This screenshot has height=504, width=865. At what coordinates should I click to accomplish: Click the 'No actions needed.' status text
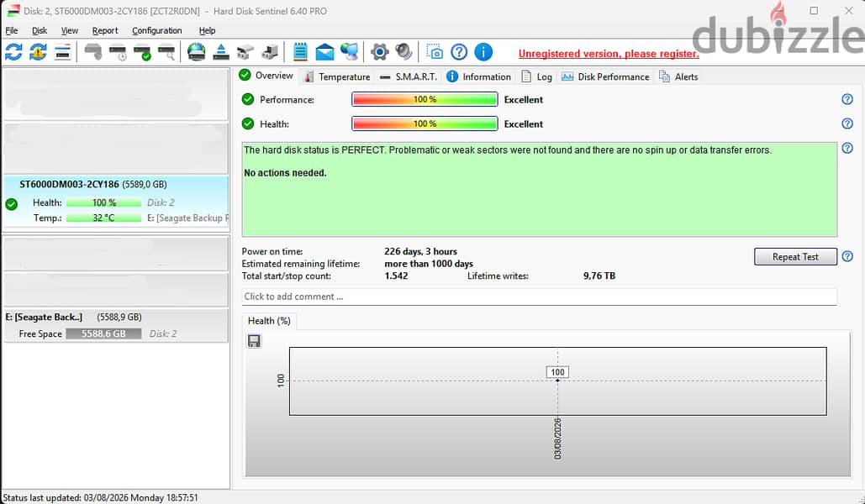[x=285, y=172]
